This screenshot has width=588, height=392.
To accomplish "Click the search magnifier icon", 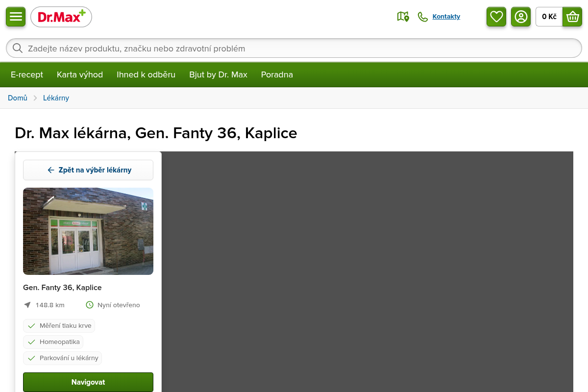I will (x=18, y=48).
